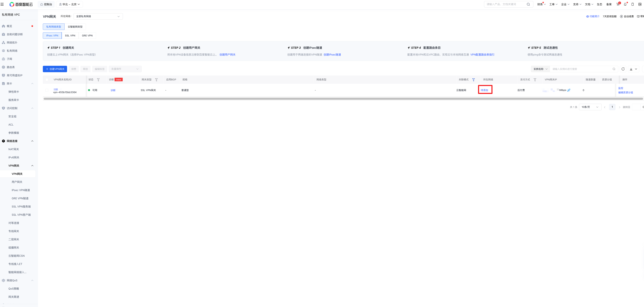Open the 所在网络 全部私有网络 dropdown
The height and width of the screenshot is (307, 644).
pos(98,17)
